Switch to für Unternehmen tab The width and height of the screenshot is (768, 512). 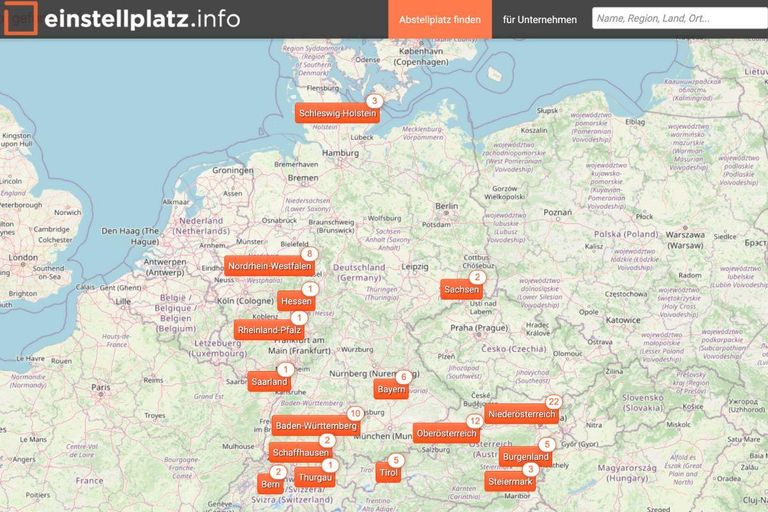pyautogui.click(x=540, y=19)
